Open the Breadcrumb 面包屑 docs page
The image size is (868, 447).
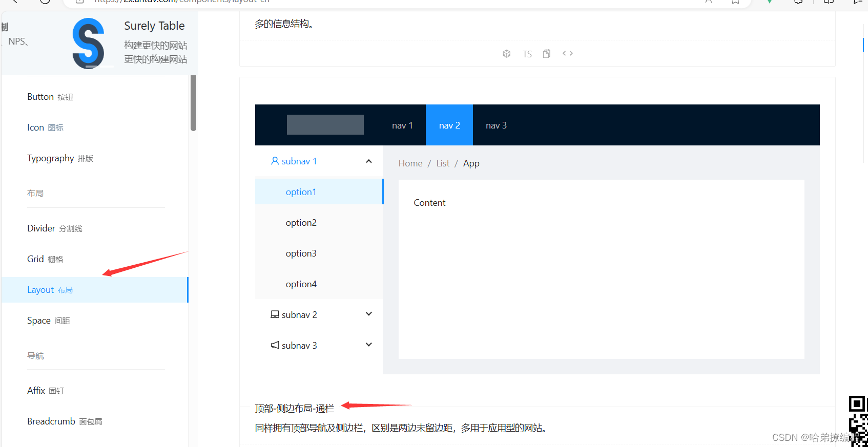point(95,421)
